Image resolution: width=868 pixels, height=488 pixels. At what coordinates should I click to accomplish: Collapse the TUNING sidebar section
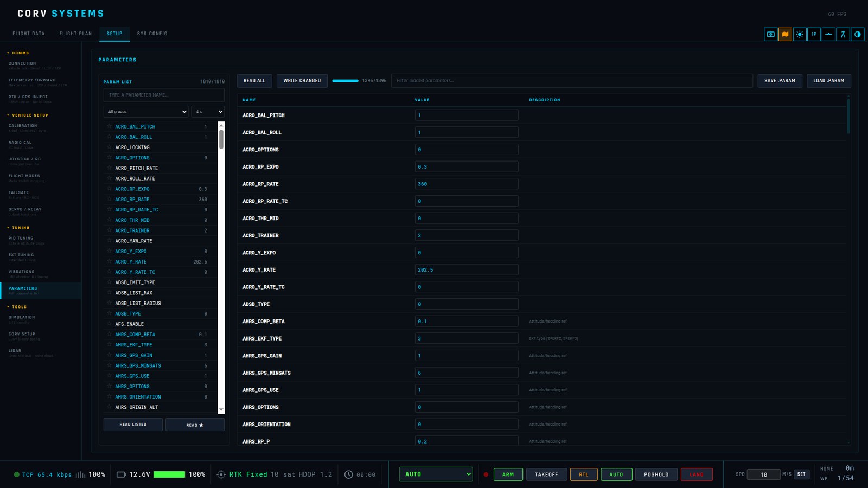coord(18,228)
